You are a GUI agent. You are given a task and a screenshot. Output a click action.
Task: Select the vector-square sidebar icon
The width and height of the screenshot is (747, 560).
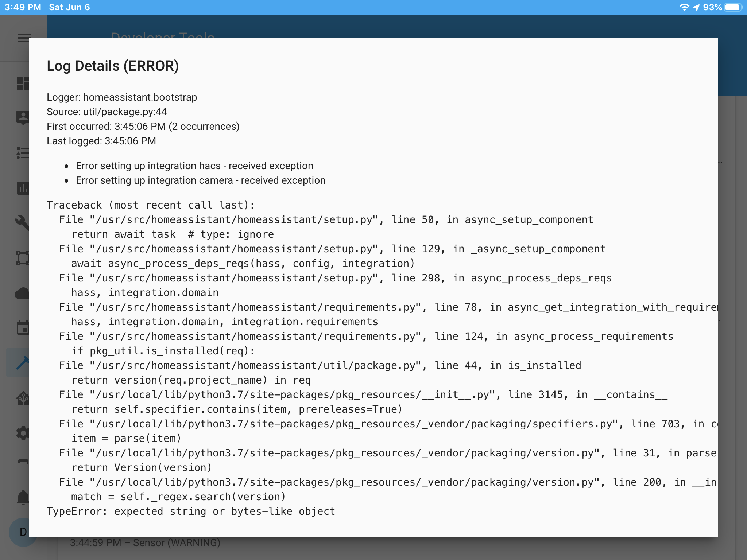24,257
